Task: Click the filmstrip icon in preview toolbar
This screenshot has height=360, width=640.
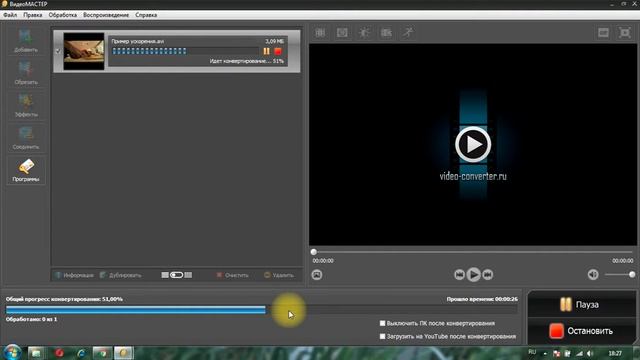Action: click(x=320, y=33)
